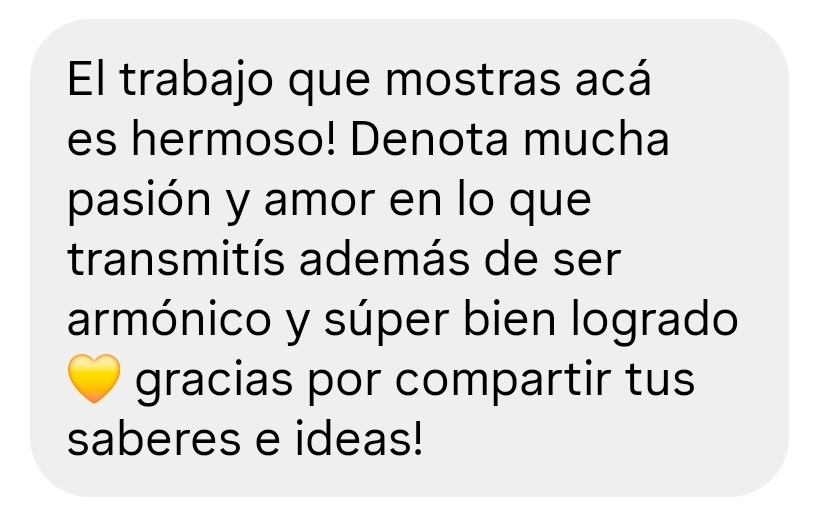The image size is (821, 516).
Task: Select the word "Denota" in the message
Action: pyautogui.click(x=429, y=140)
